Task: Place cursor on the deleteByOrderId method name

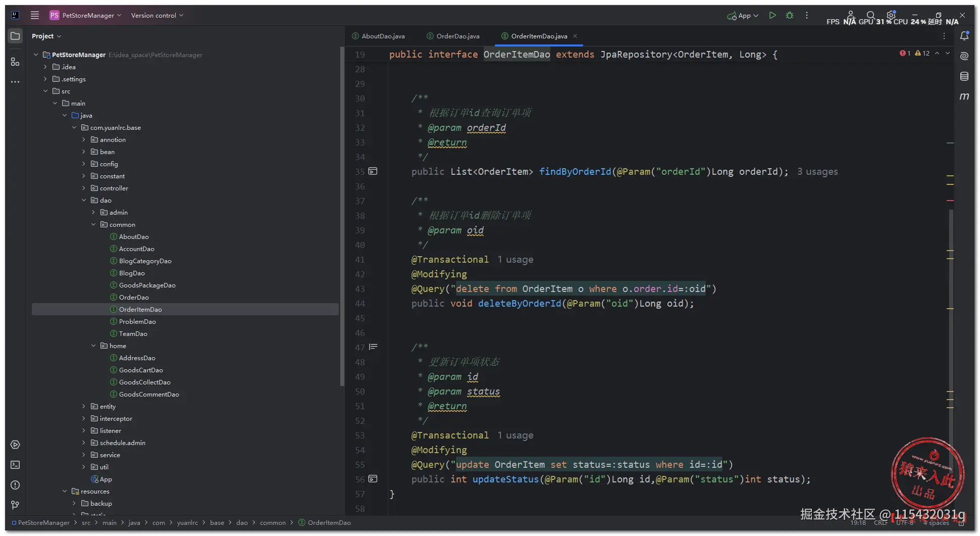Action: pos(520,304)
